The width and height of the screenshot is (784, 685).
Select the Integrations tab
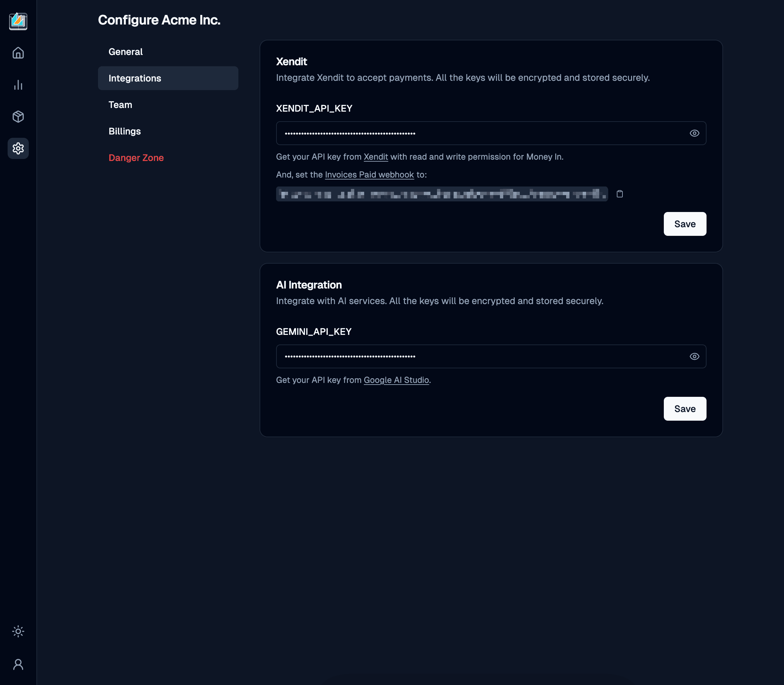pos(168,78)
